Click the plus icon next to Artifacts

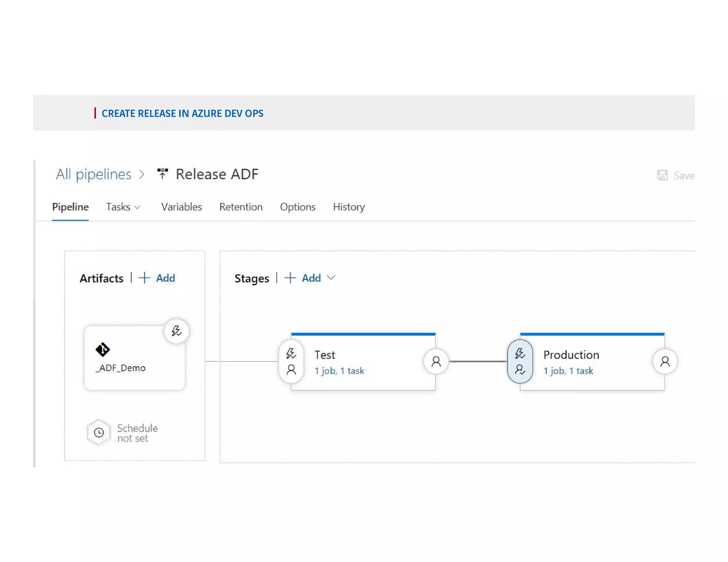pos(144,278)
